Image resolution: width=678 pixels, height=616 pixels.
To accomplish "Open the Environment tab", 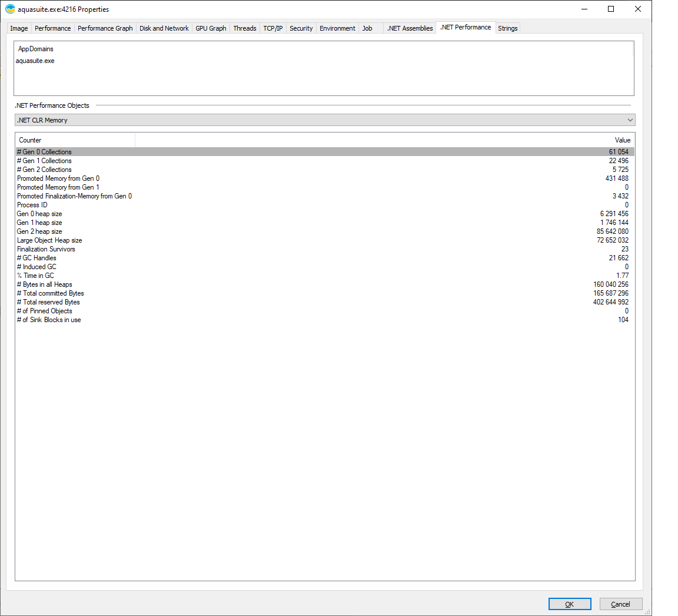I will pos(337,28).
